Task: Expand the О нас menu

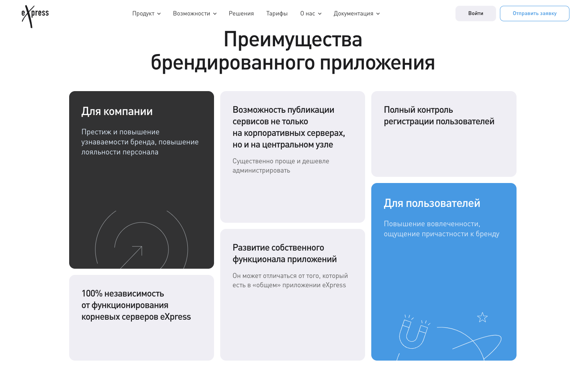Action: pyautogui.click(x=311, y=14)
